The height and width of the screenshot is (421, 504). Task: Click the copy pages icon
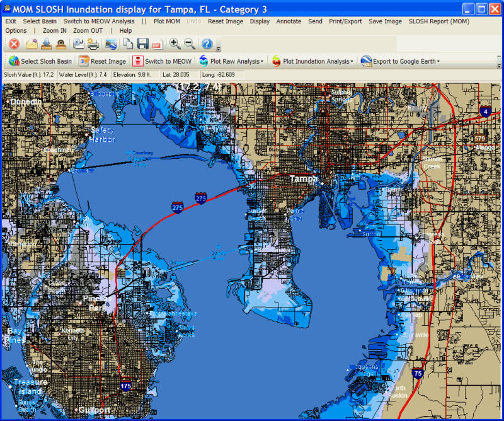[x=128, y=44]
